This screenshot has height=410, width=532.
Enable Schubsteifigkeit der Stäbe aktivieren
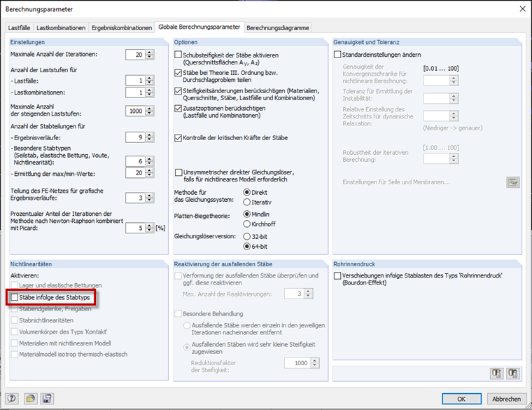pos(178,55)
